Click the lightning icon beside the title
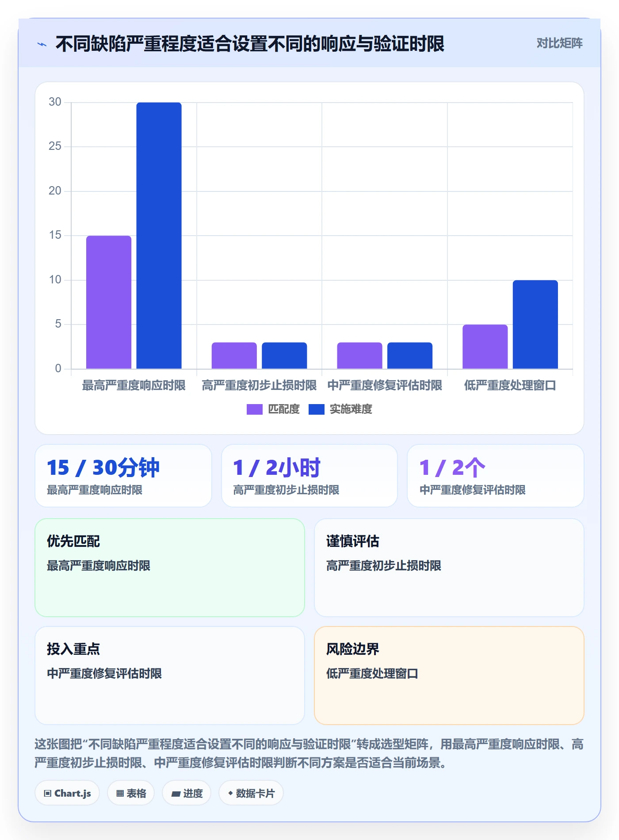Viewport: 619px width, 840px height. (42, 44)
